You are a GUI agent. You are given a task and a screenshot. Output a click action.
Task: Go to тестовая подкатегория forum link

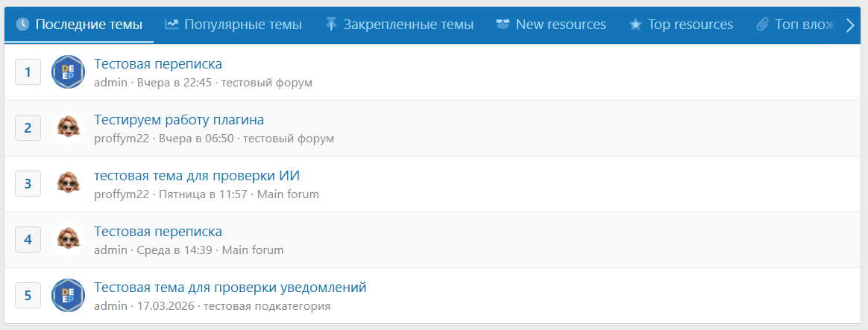pyautogui.click(x=267, y=306)
